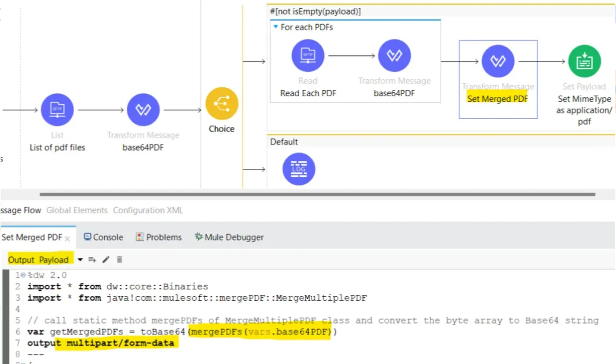Click the trash delete icon in the transform toolbar
The image size is (616, 364).
[119, 260]
